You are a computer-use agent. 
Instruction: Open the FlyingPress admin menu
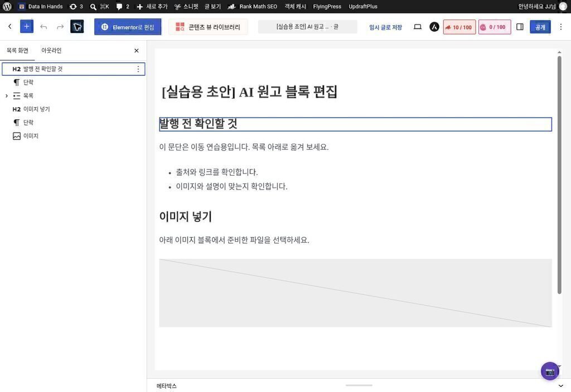pyautogui.click(x=327, y=7)
